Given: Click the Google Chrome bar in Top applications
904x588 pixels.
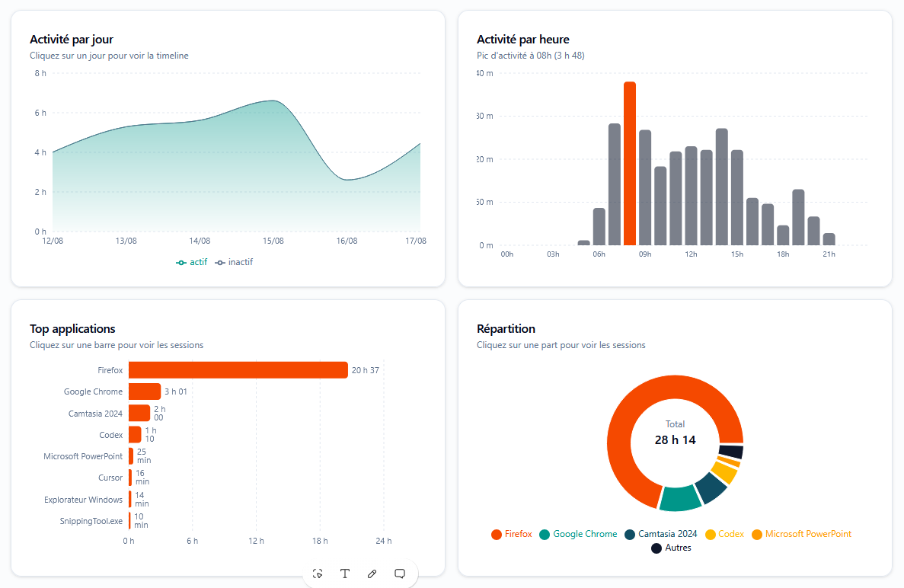Looking at the screenshot, I should 145,391.
